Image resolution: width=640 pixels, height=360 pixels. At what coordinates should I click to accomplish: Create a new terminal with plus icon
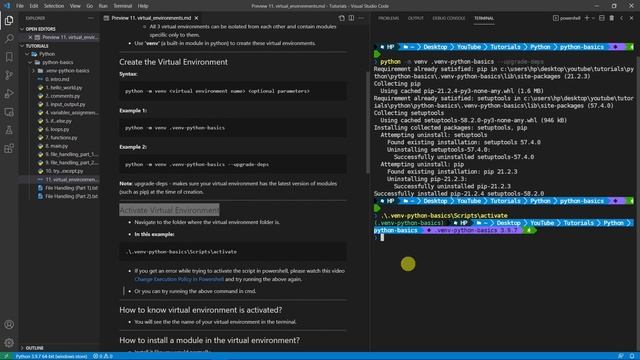tap(587, 18)
